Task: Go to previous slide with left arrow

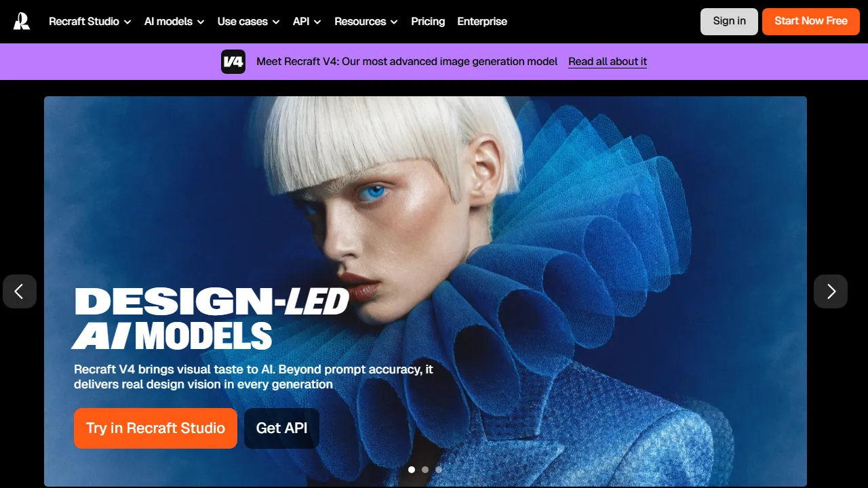Action: point(20,291)
